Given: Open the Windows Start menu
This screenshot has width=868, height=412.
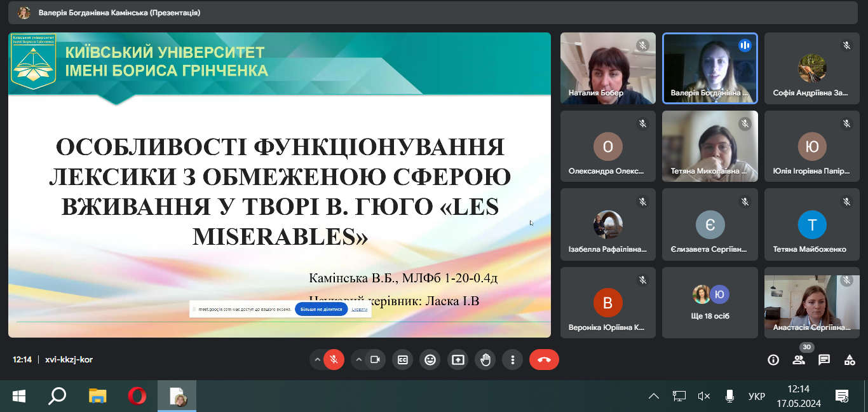Looking at the screenshot, I should pyautogui.click(x=17, y=395).
